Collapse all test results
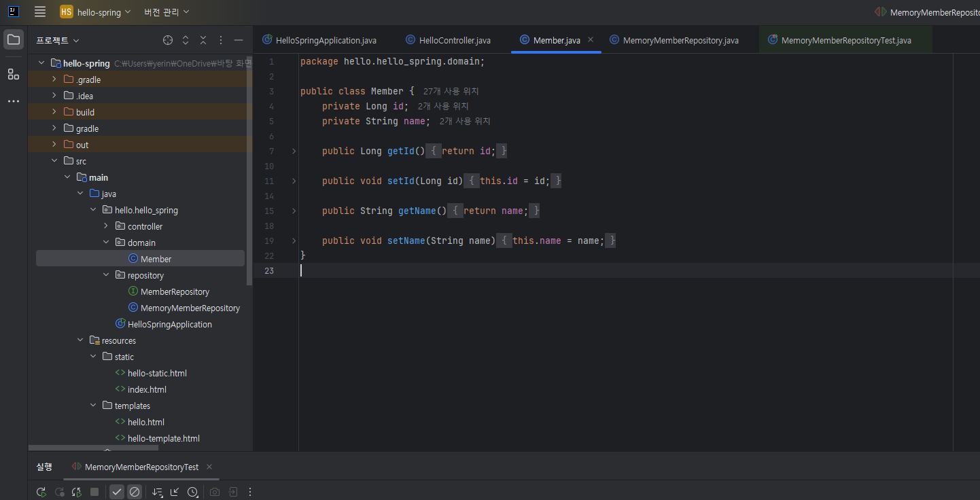This screenshot has height=500, width=980. tap(175, 492)
